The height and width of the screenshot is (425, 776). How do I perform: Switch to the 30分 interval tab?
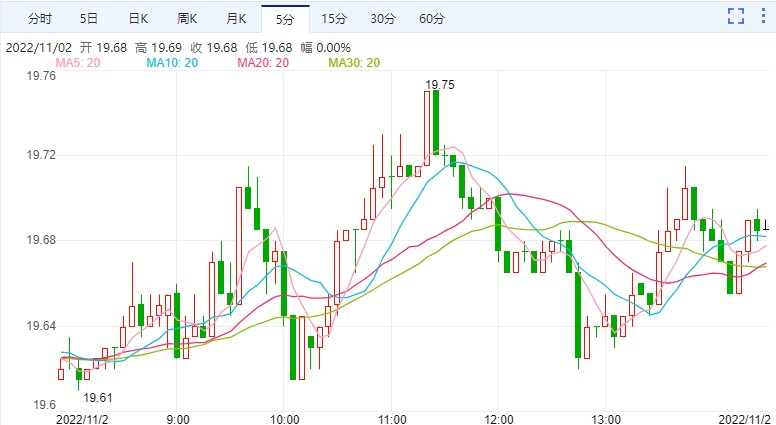tap(383, 19)
